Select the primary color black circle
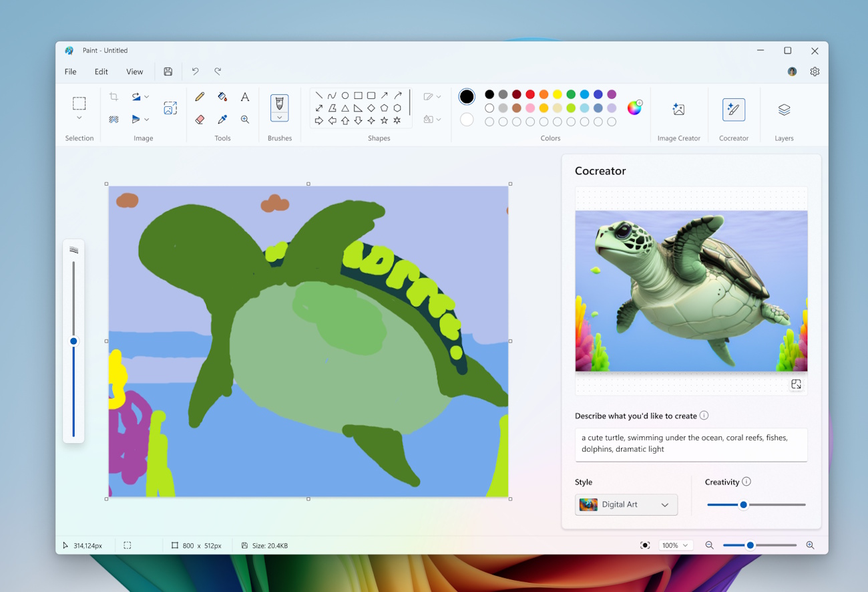The image size is (868, 592). tap(467, 97)
